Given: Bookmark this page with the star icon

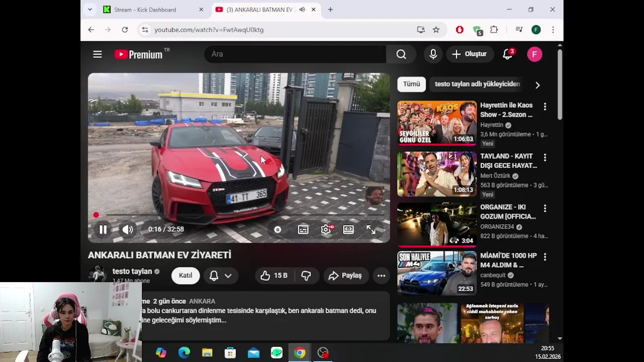Looking at the screenshot, I should click(x=436, y=30).
